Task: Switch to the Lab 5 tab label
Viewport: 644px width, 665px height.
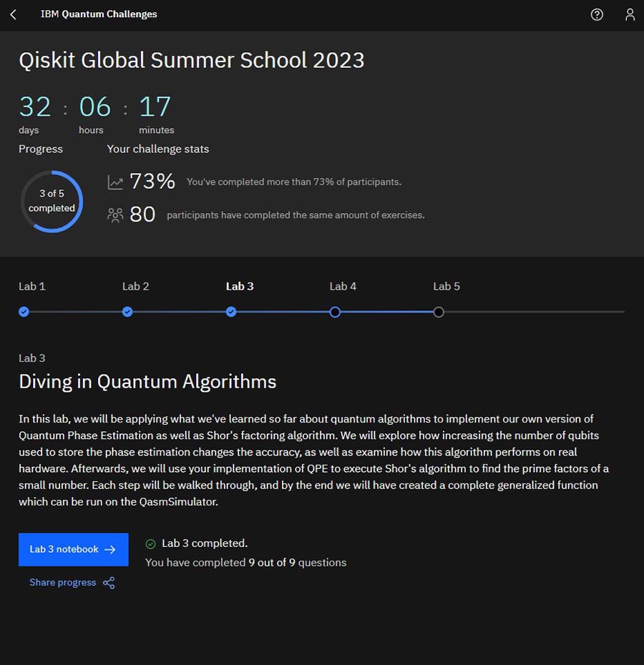Action: [447, 286]
